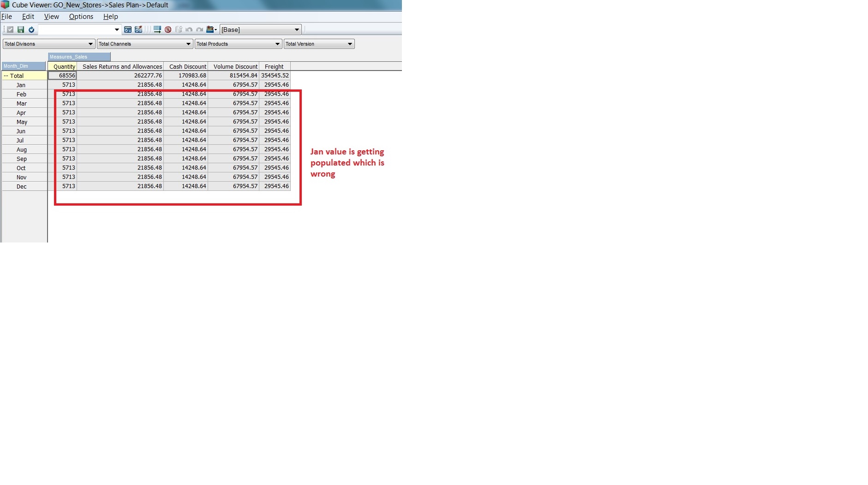This screenshot has width=868, height=485.
Task: Select the Freight column header
Action: tap(275, 66)
